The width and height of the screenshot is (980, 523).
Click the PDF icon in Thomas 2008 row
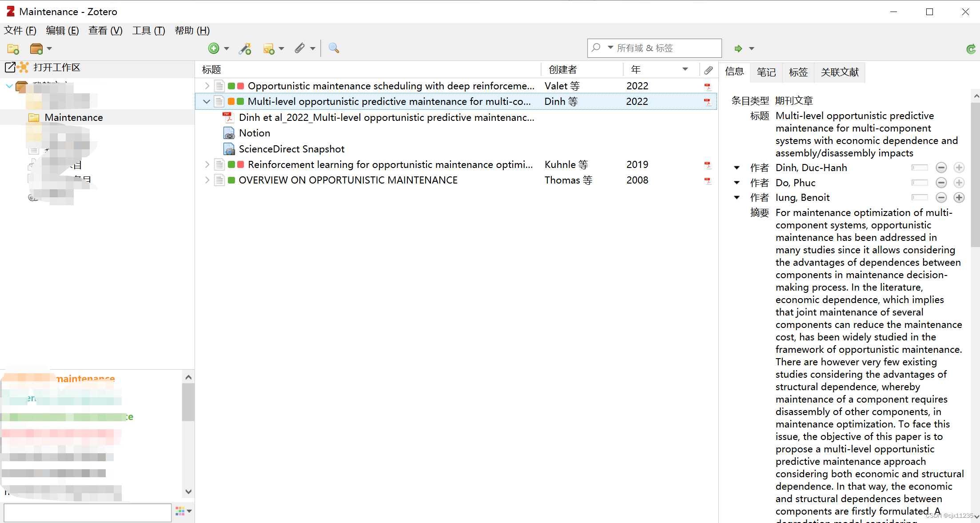point(708,180)
